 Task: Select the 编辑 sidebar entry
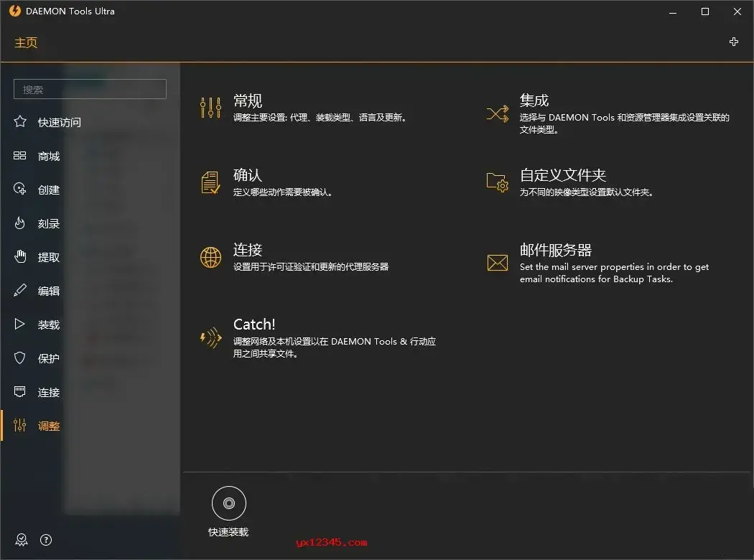pyautogui.click(x=49, y=291)
